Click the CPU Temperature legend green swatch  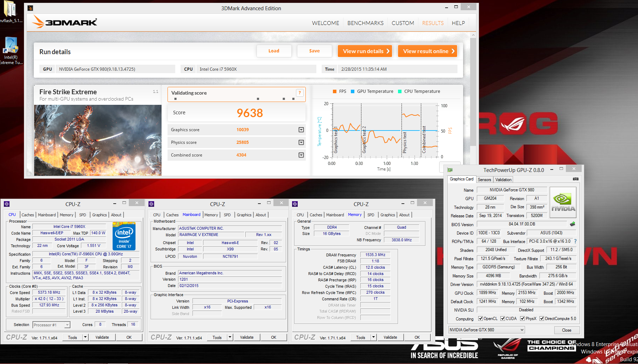pyautogui.click(x=400, y=91)
